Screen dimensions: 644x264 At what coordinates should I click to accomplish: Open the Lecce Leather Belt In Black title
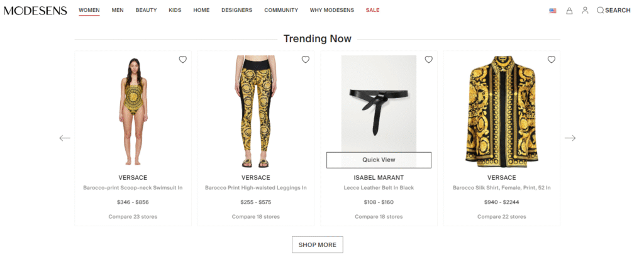click(x=379, y=188)
